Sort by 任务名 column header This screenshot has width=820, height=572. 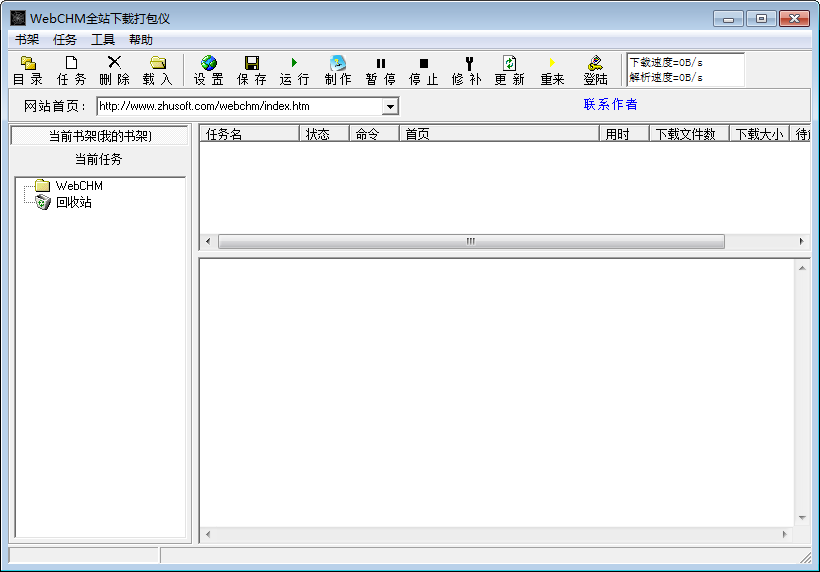(x=249, y=134)
